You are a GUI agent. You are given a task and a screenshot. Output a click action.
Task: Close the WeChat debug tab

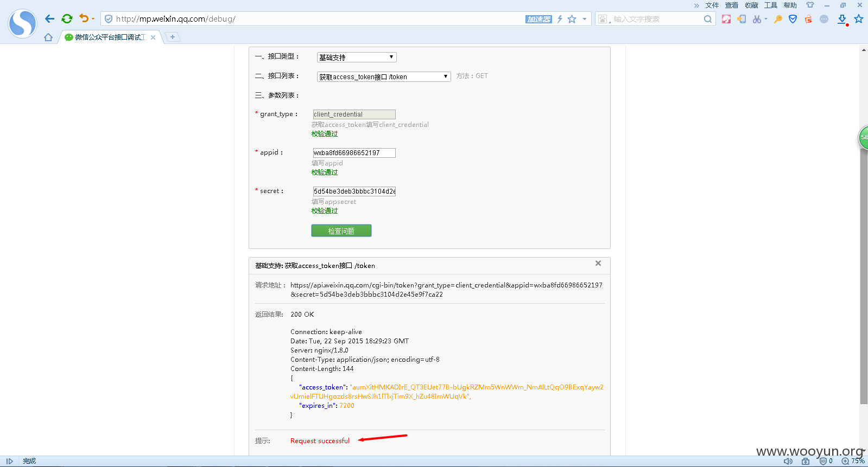coord(153,37)
